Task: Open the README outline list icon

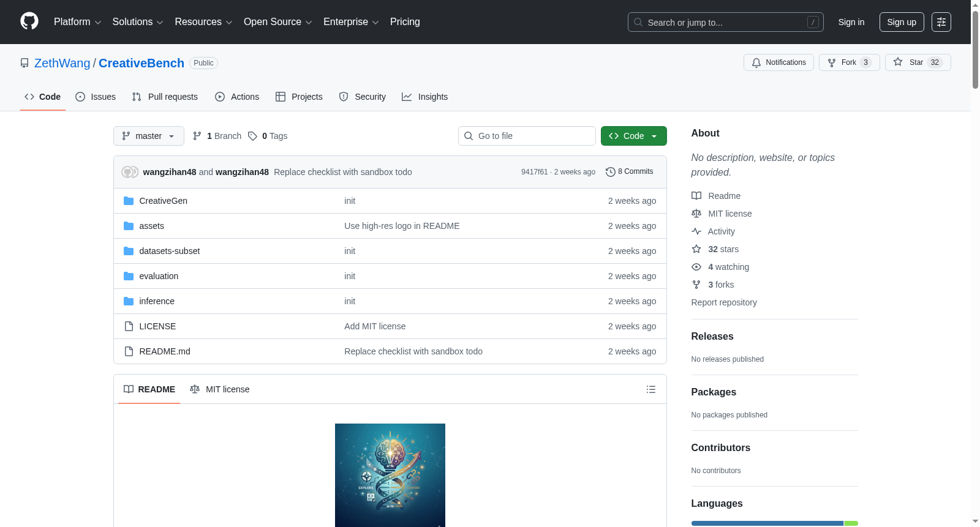Action: coord(651,389)
